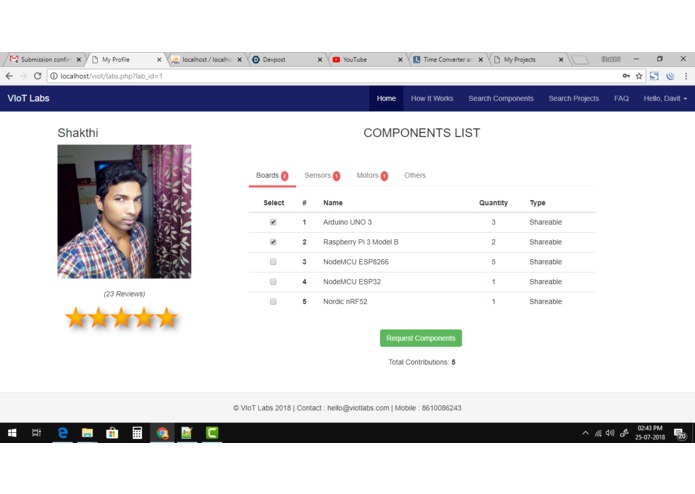Switch to the Others tab
Viewport: 695px width, 494px height.
[x=415, y=175]
